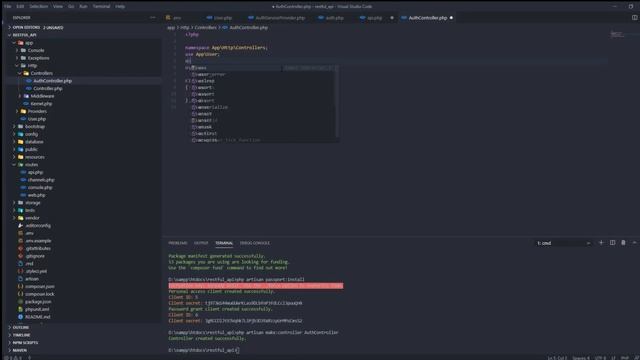Open the View menu

[58, 7]
